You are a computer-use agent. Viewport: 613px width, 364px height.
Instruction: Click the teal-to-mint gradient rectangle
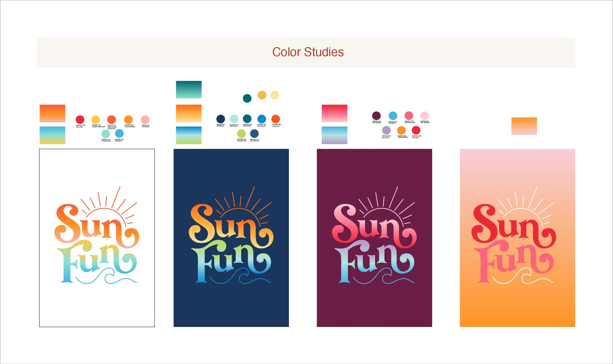189,90
